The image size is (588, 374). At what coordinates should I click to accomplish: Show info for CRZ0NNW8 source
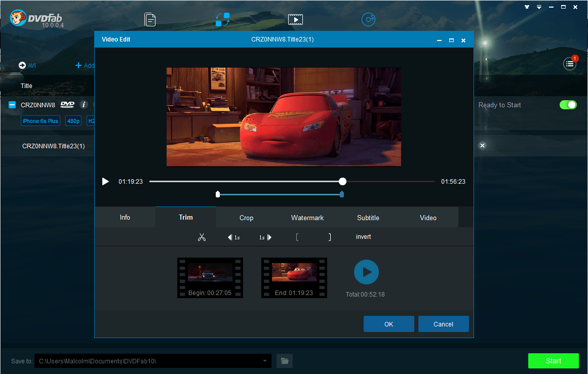point(84,105)
